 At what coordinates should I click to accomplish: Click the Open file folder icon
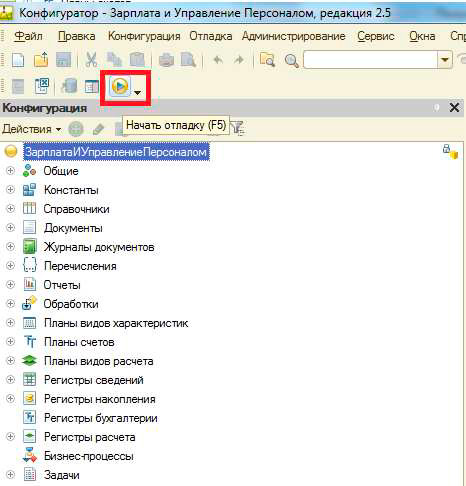[41, 60]
